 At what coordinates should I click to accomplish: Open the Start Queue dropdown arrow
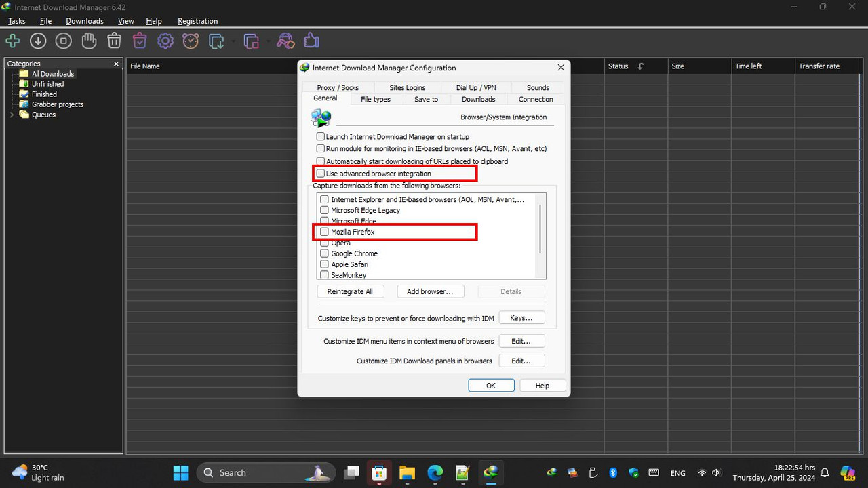[233, 41]
